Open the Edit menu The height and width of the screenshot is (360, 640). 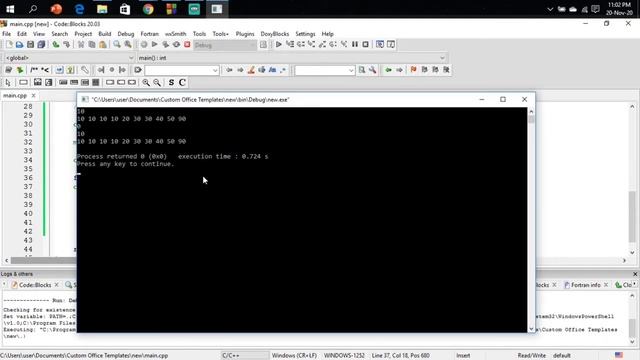coord(22,34)
